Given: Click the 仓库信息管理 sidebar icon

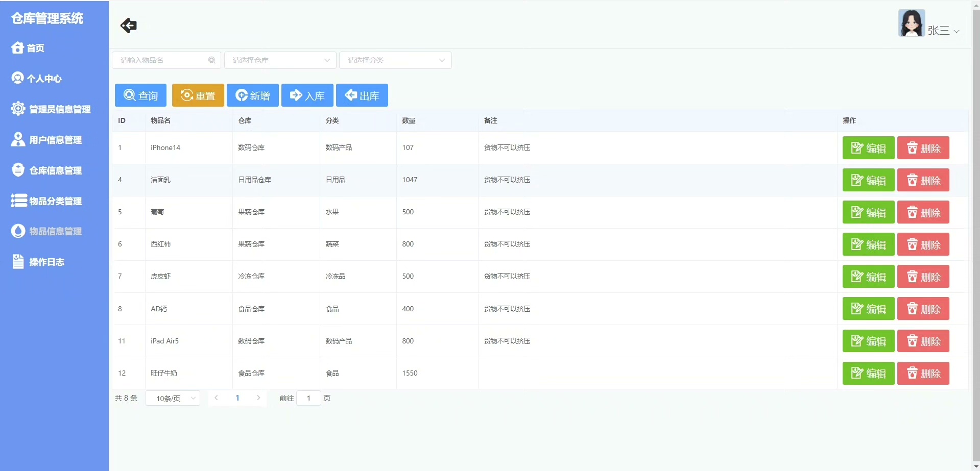Looking at the screenshot, I should click(x=18, y=170).
